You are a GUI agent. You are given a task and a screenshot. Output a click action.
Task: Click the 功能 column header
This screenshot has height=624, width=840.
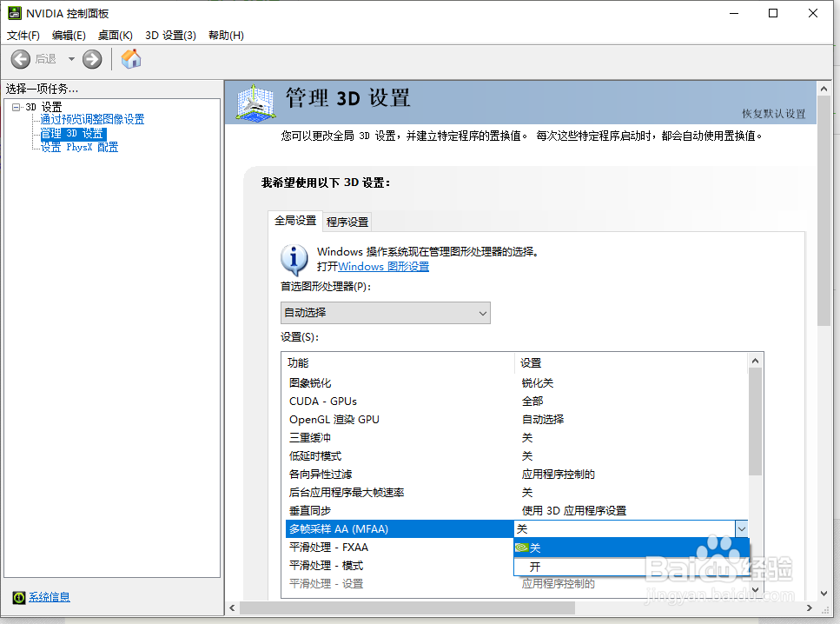(398, 363)
